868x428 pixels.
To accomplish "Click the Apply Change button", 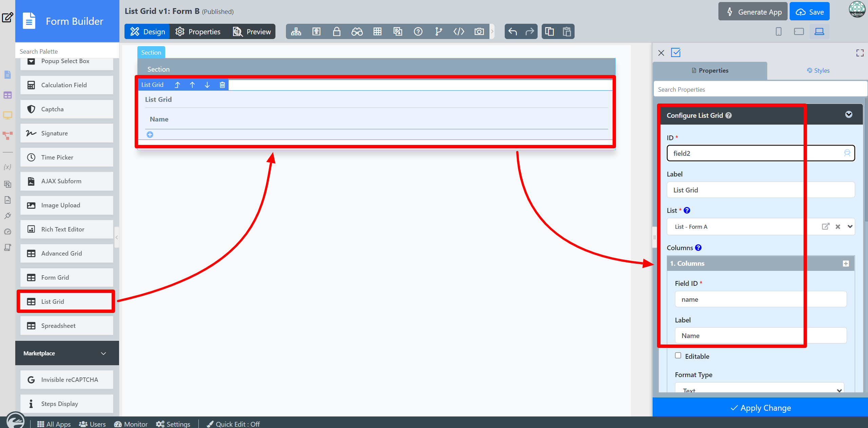I will click(760, 408).
